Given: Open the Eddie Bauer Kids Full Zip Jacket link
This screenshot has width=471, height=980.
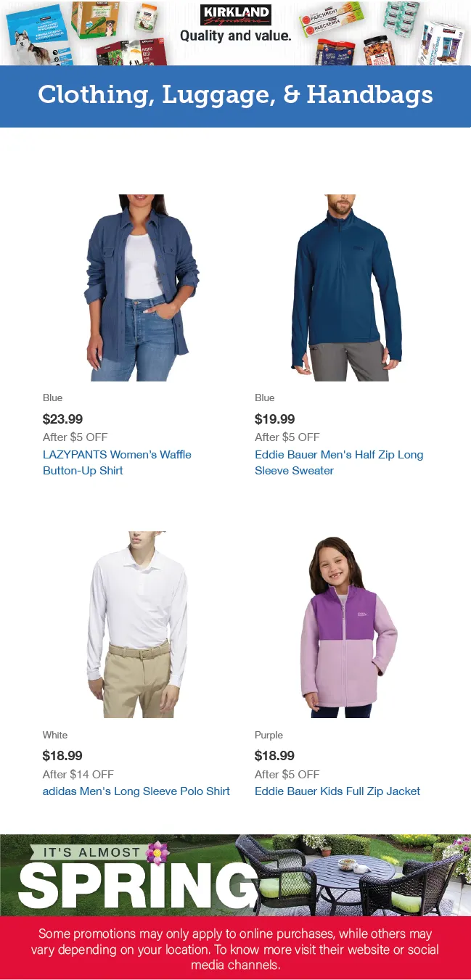Looking at the screenshot, I should pos(337,791).
